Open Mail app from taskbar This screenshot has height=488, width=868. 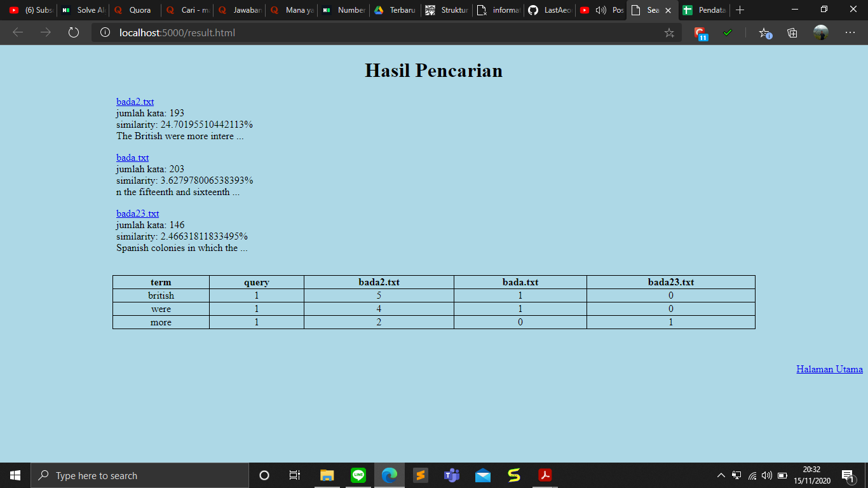483,475
